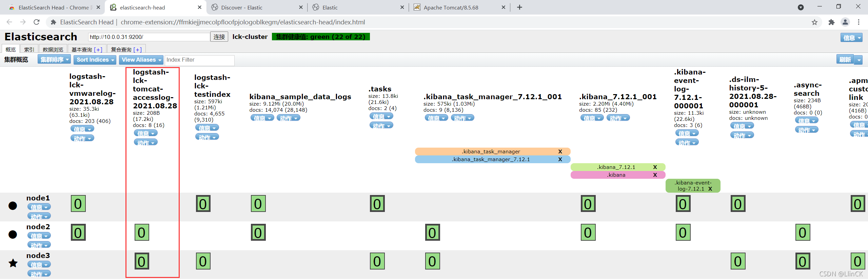The height and width of the screenshot is (280, 868).
Task: Switch to the 概览 tab
Action: tap(11, 49)
